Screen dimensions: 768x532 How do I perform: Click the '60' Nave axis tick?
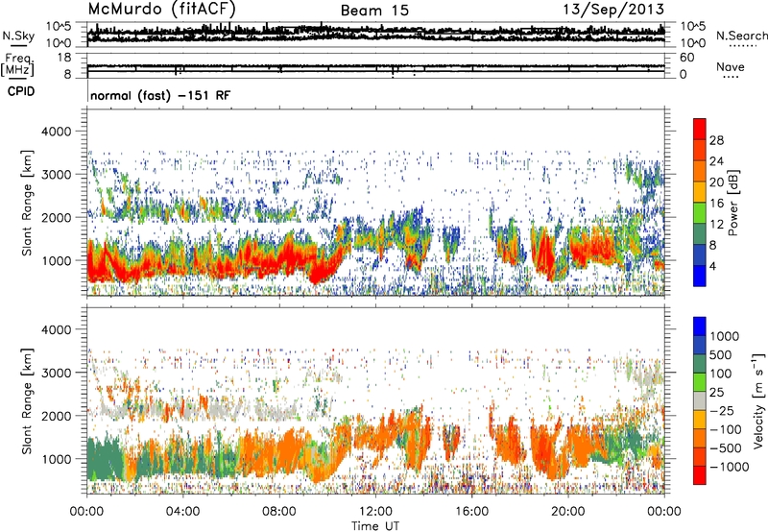[686, 58]
